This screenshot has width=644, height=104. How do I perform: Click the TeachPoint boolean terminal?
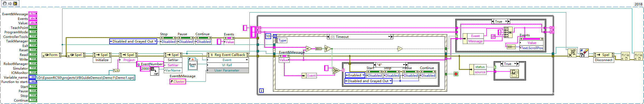[33, 28]
